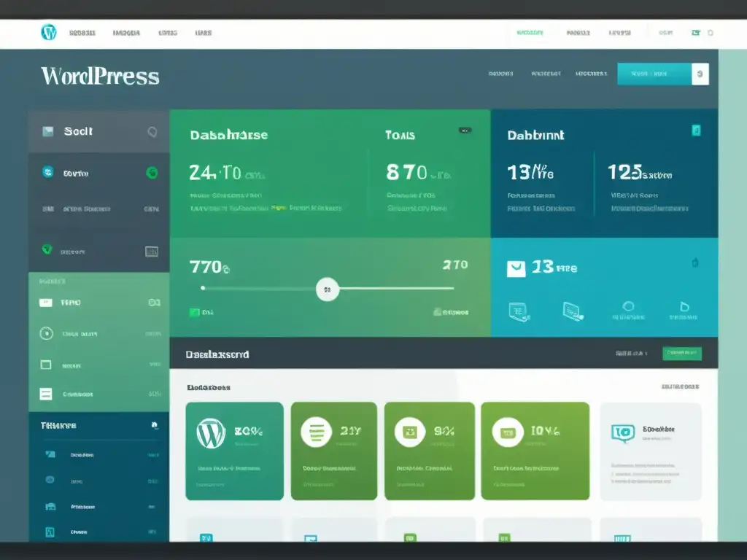Click the circular icon on the 10% card
Screen dimensions: 747x560
(506, 433)
